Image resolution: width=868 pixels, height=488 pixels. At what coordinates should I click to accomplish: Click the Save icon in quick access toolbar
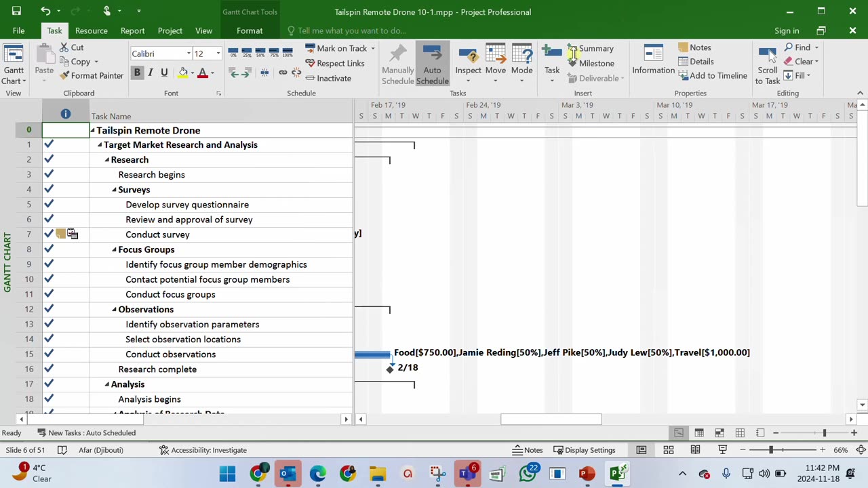tap(16, 12)
